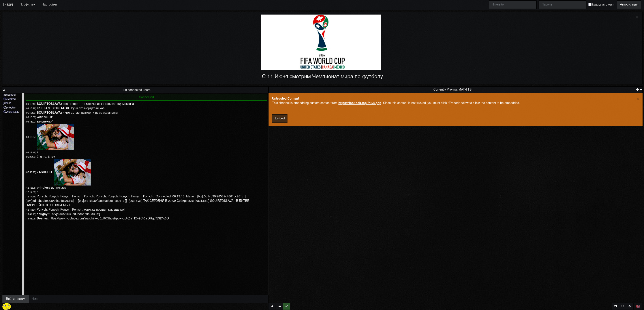The height and width of the screenshot is (310, 644).
Task: Select user pringles in the user list
Action: [x=11, y=107]
